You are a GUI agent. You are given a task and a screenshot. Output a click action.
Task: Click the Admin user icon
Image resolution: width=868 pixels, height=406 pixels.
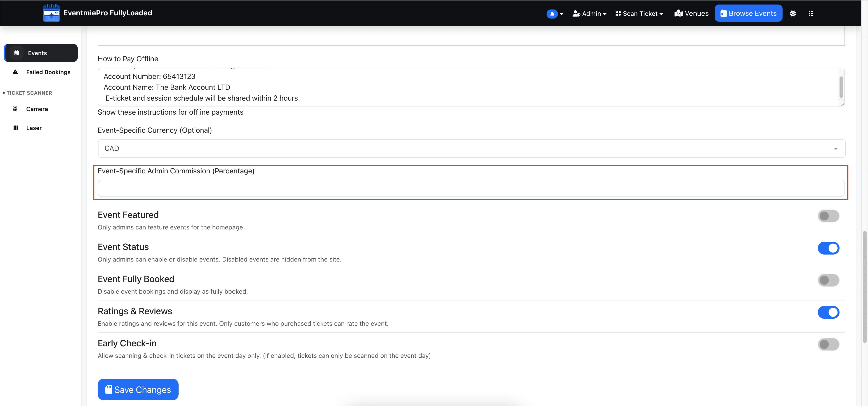pos(576,14)
